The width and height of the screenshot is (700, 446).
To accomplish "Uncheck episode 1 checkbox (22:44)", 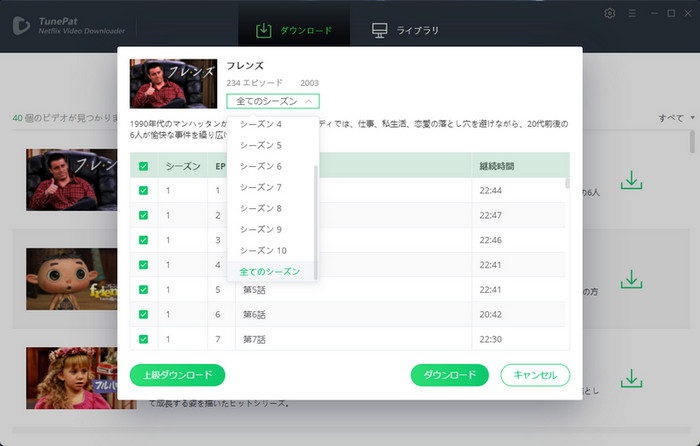I will click(143, 191).
